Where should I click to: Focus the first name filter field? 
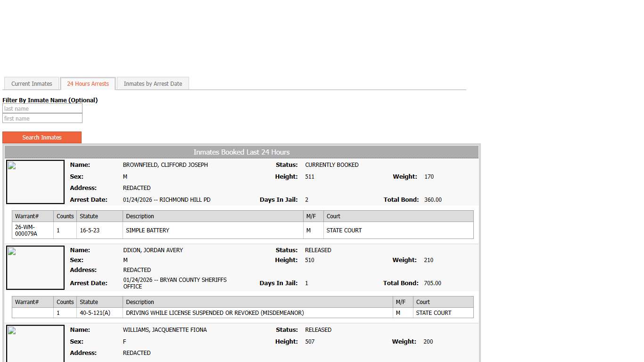tap(42, 119)
